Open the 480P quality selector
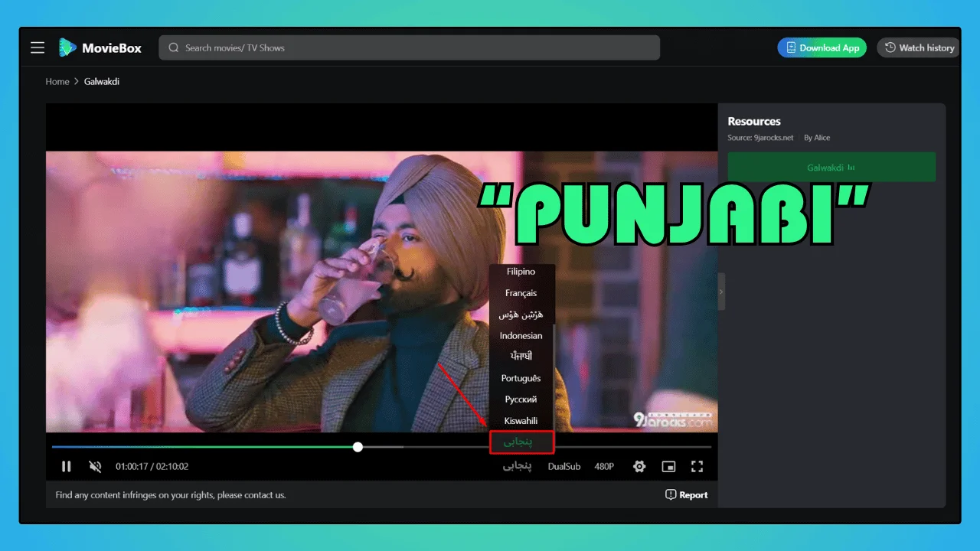Viewport: 980px width, 551px height. (x=604, y=466)
